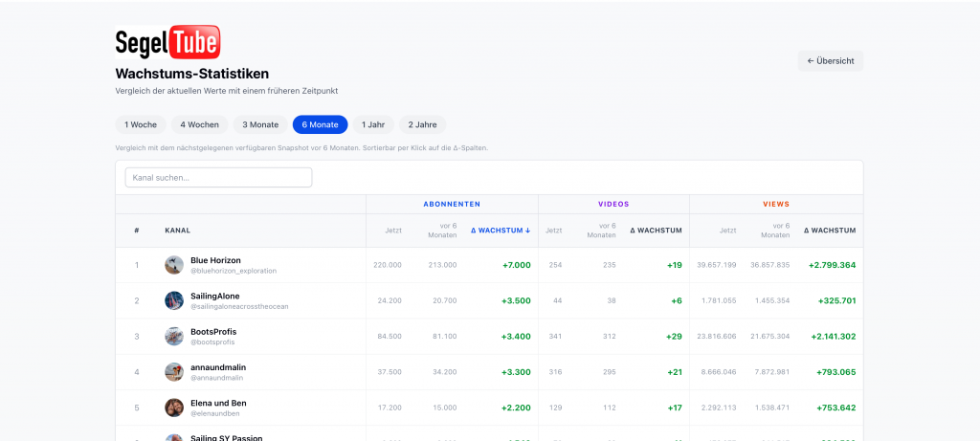Sort by Views Wachstum column
This screenshot has width=980, height=441.
pos(829,231)
